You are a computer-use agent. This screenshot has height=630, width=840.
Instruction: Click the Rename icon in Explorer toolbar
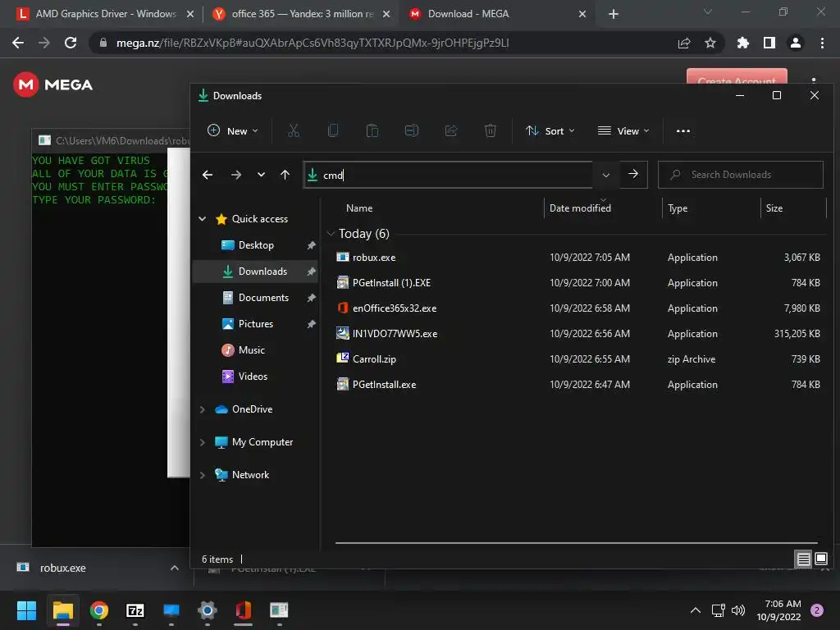click(x=412, y=130)
